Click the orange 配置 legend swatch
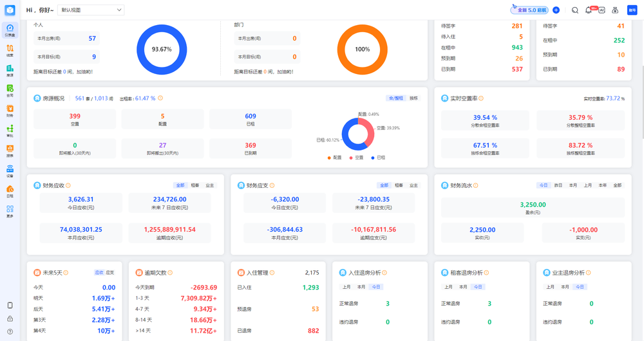This screenshot has width=644, height=341. [329, 158]
